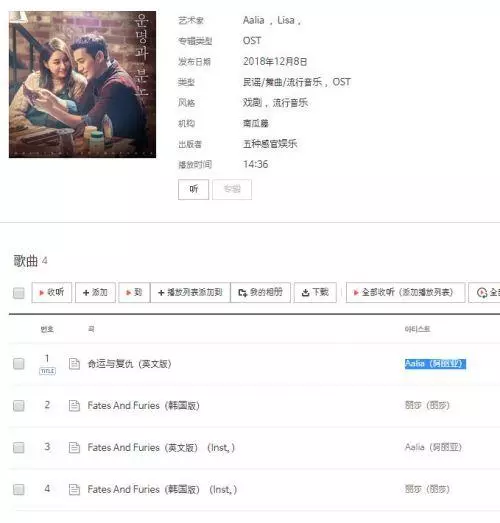This screenshot has height=523, width=500.
Task: Click the 收听 play button
Action: click(x=52, y=293)
